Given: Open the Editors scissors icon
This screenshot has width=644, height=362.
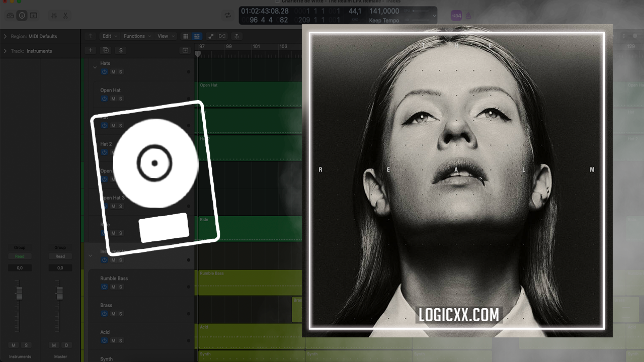Looking at the screenshot, I should 65,16.
